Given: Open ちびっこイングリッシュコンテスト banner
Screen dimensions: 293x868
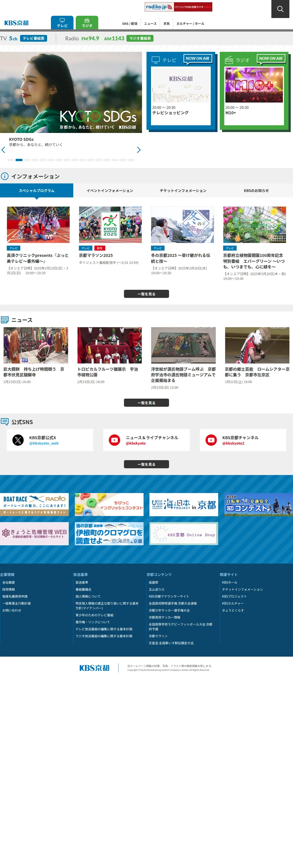Looking at the screenshot, I should coord(109,505).
